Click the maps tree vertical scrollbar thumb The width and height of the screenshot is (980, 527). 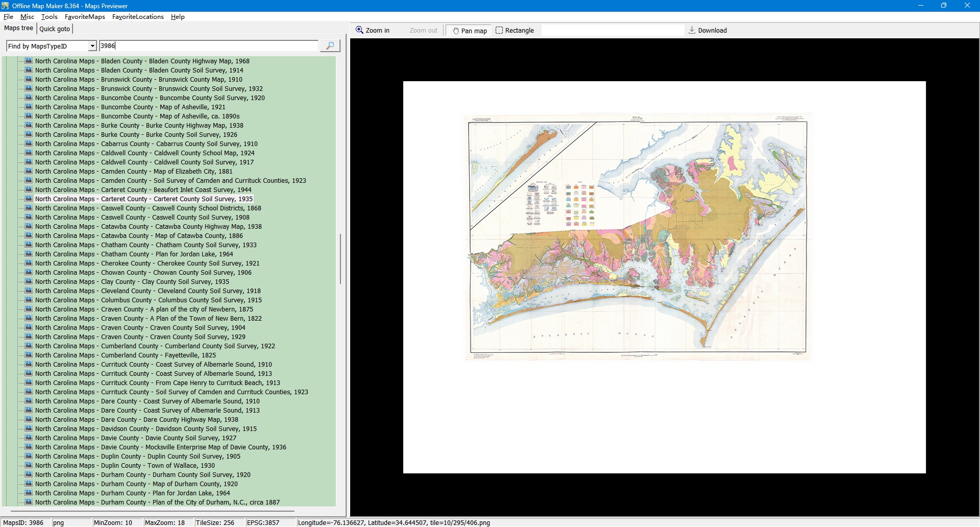(340, 259)
